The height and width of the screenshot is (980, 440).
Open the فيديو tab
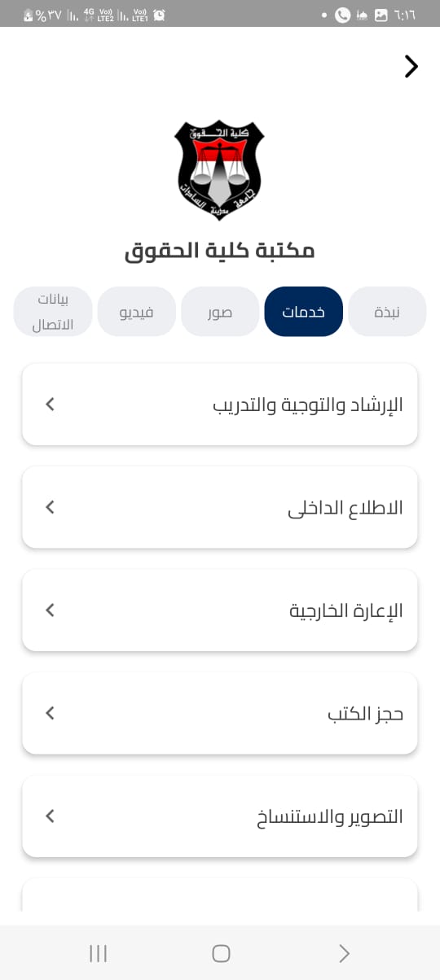[137, 312]
